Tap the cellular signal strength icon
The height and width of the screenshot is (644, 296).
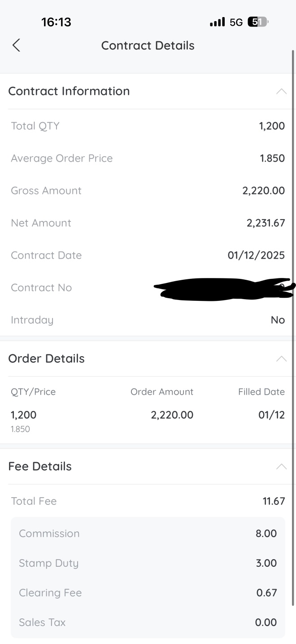(217, 22)
